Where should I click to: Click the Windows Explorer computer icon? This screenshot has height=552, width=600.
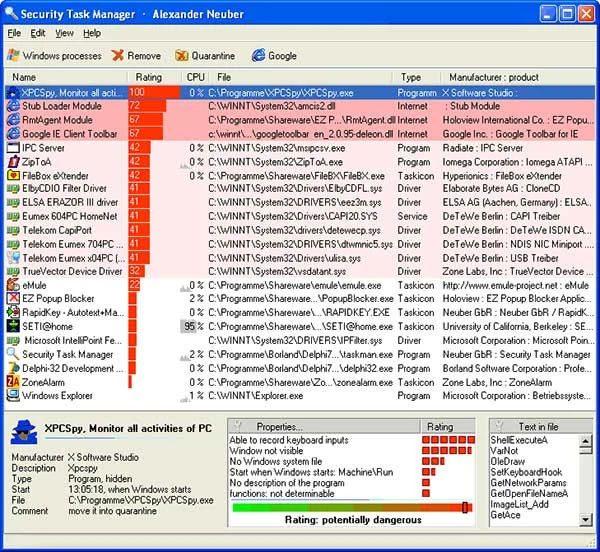[13, 396]
